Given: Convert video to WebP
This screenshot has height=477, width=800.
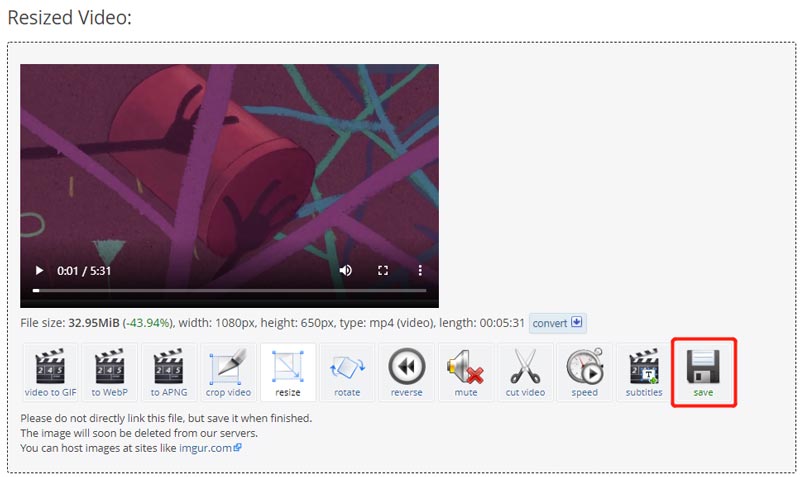Looking at the screenshot, I should pos(110,372).
